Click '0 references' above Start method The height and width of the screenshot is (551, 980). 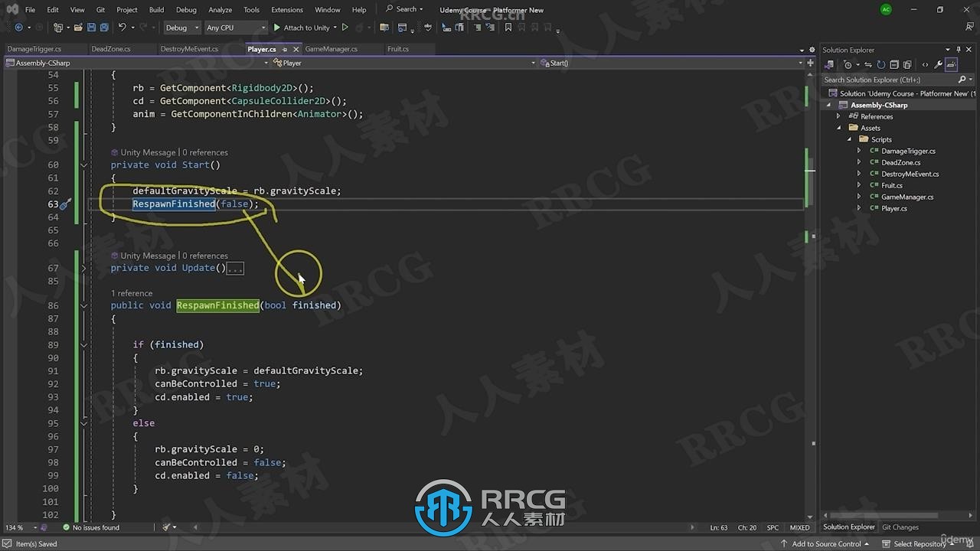pyautogui.click(x=205, y=152)
